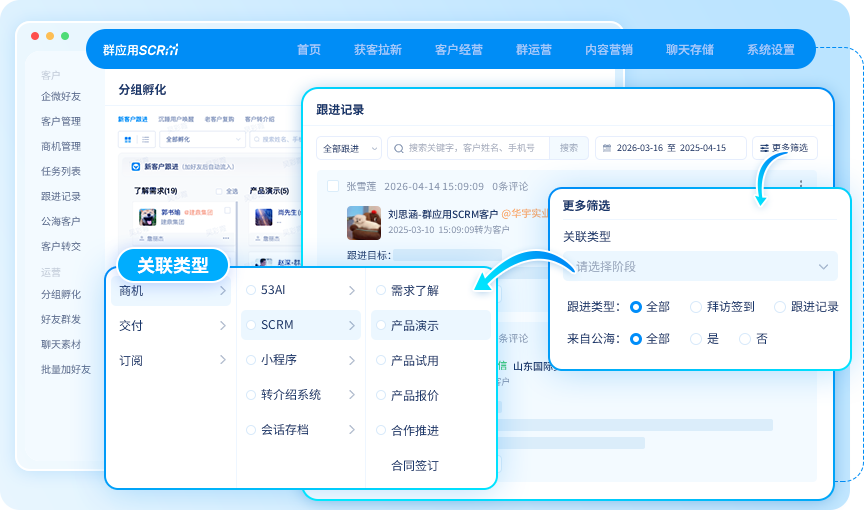Expand 订阅 cascade arrow
This screenshot has height=510, width=864.
click(223, 360)
